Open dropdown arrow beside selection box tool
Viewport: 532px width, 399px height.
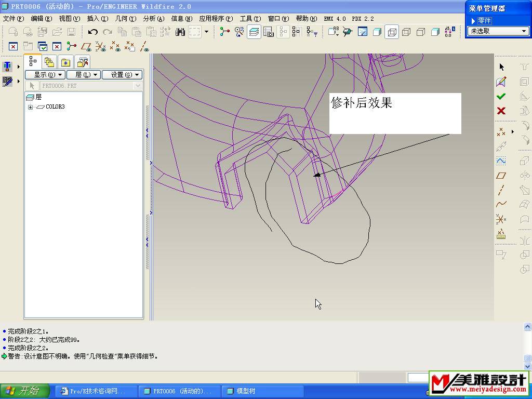[206, 32]
